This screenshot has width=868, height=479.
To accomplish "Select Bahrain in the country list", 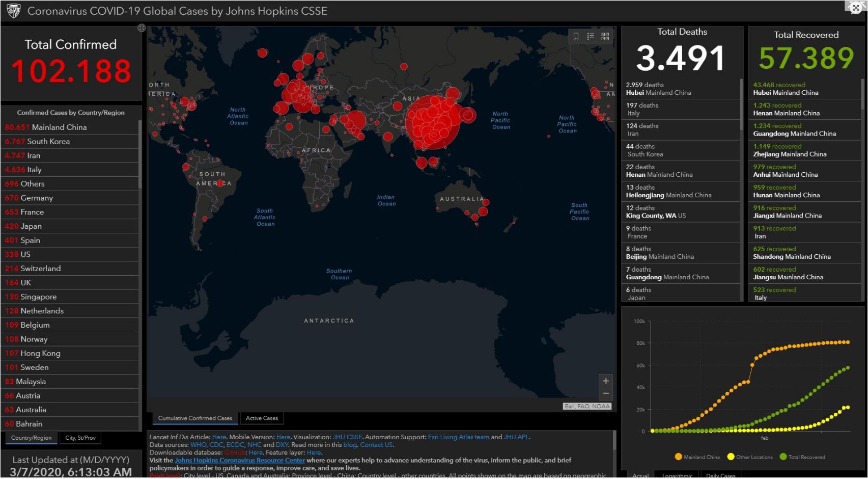I will (x=70, y=424).
